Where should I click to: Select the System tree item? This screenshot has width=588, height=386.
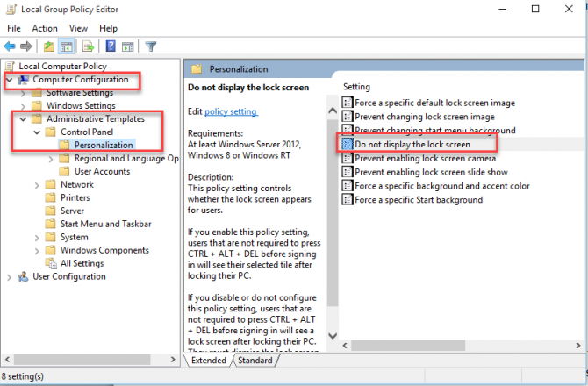[75, 237]
